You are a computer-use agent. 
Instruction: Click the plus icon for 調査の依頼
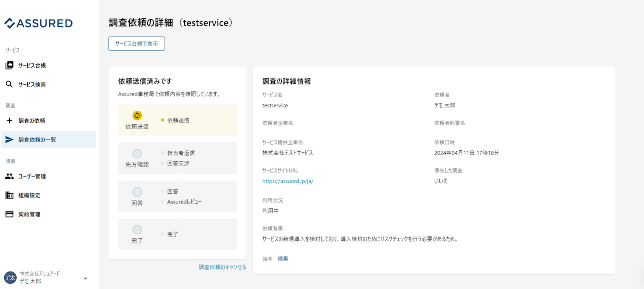coord(9,120)
